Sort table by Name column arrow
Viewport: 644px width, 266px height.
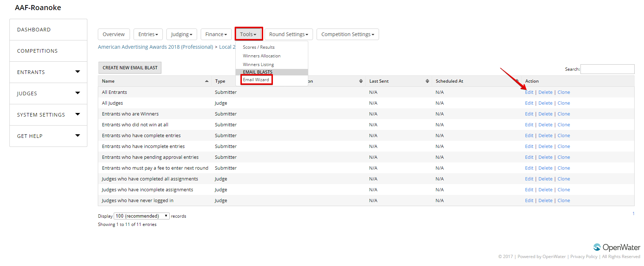tap(207, 81)
